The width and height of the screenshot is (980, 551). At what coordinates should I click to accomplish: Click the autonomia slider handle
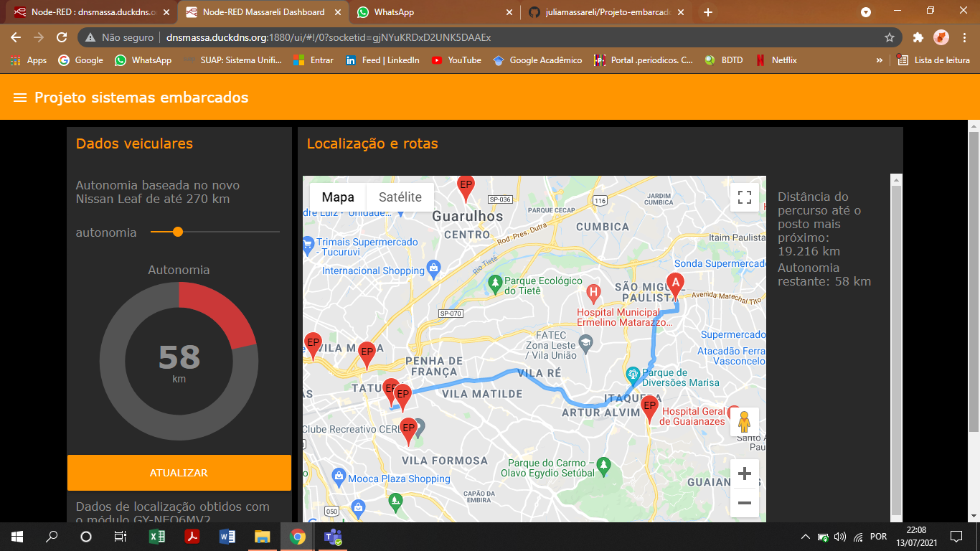pyautogui.click(x=178, y=232)
